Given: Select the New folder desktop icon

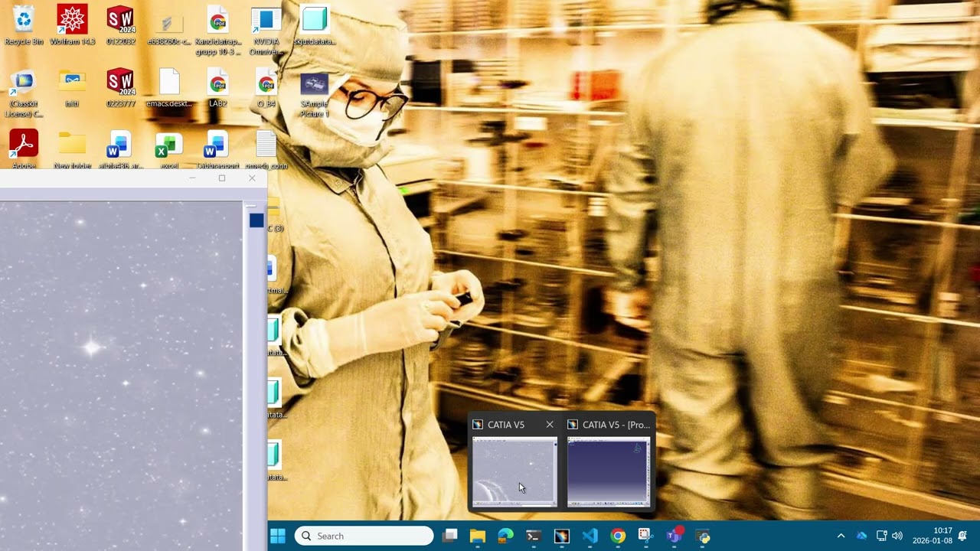Looking at the screenshot, I should [72, 148].
